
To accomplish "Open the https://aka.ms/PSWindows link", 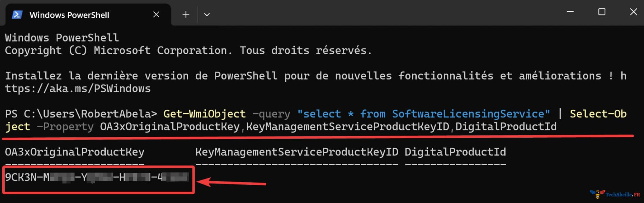I will pyautogui.click(x=77, y=88).
